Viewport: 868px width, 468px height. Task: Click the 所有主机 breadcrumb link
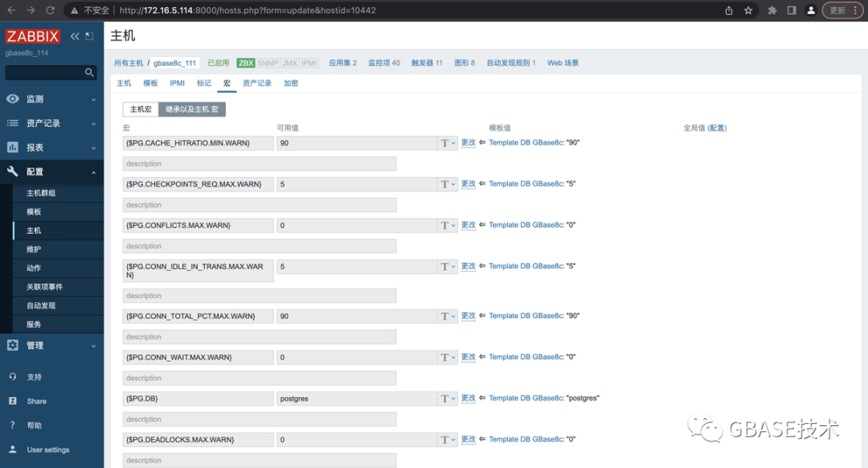point(129,64)
